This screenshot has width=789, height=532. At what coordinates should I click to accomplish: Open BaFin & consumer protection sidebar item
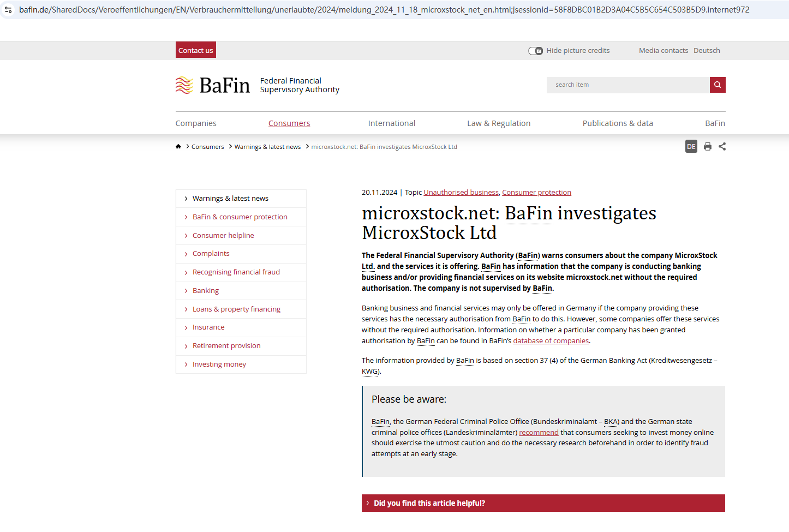(240, 217)
